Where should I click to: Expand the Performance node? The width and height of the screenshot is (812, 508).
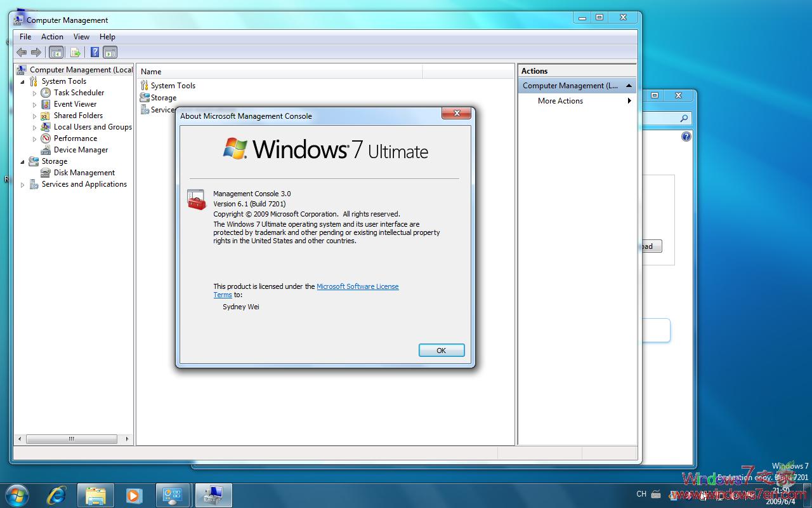35,139
